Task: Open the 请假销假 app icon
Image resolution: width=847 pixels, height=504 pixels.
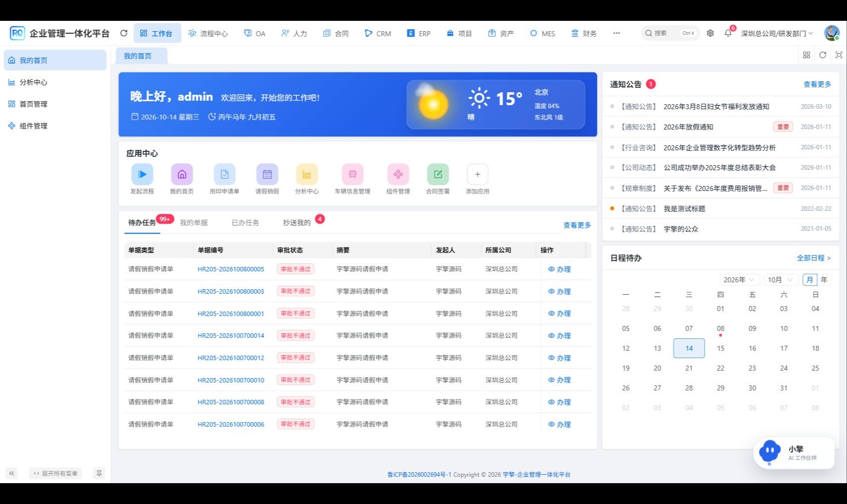Action: point(267,175)
